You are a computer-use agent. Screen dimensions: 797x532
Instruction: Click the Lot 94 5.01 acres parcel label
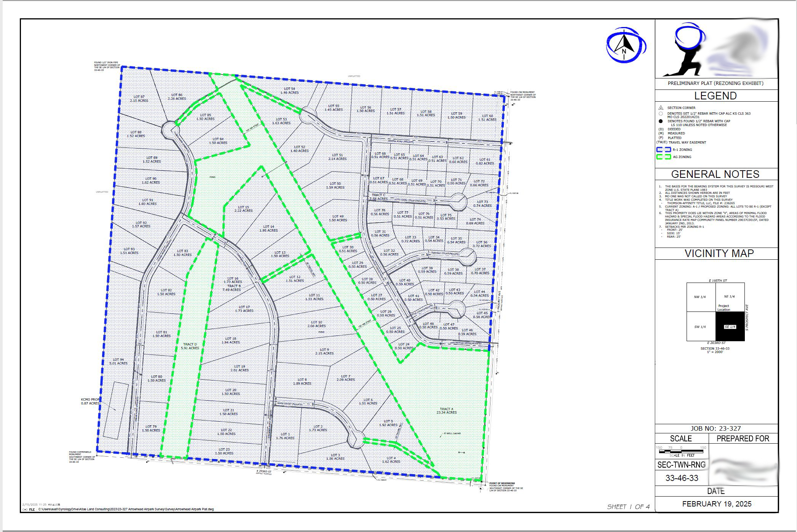pos(118,361)
